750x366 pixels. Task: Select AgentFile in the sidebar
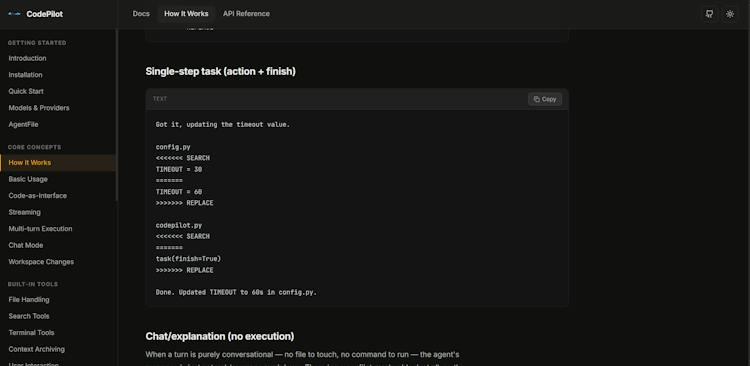coord(23,124)
